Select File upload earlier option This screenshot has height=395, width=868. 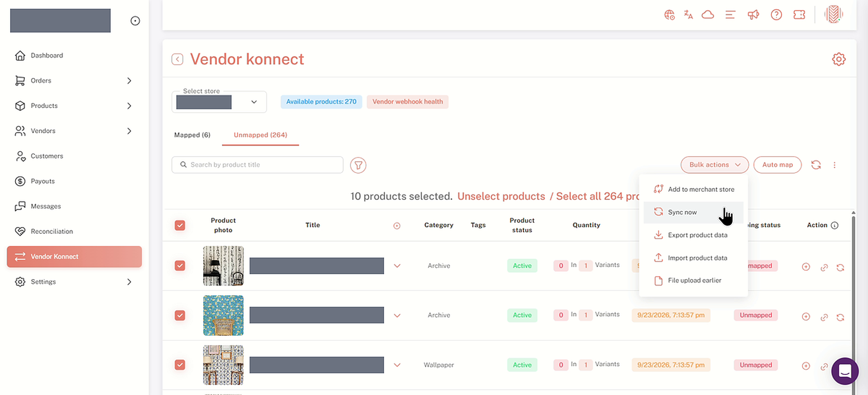(694, 281)
